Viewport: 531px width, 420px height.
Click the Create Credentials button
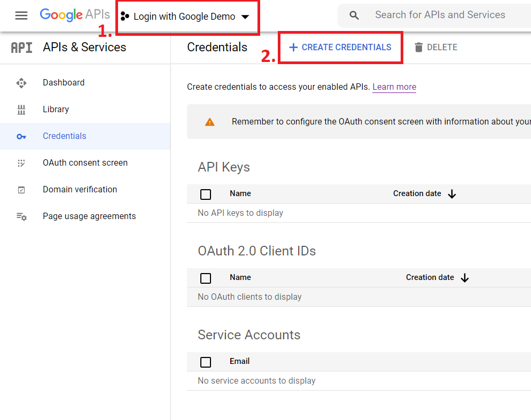coord(340,48)
